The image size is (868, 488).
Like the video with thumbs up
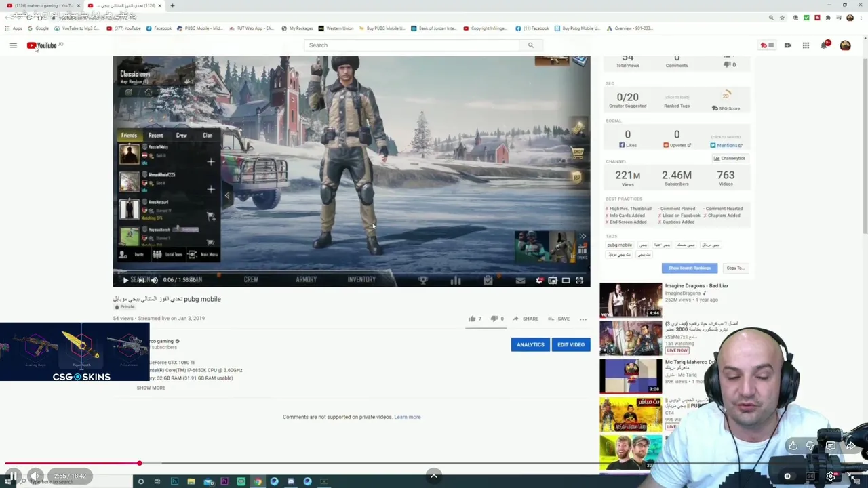click(475, 319)
